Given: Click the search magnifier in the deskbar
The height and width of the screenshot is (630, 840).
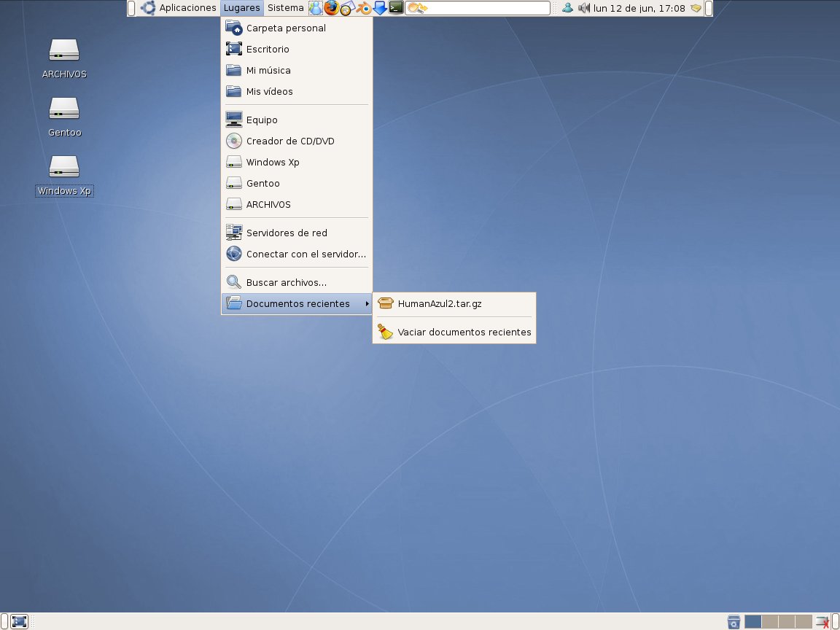Looking at the screenshot, I should click(x=417, y=8).
